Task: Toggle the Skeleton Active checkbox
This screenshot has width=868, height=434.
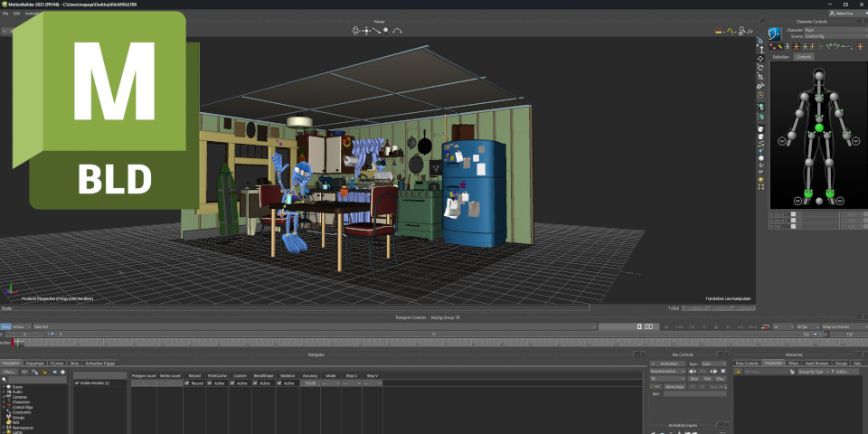Action: tap(279, 383)
